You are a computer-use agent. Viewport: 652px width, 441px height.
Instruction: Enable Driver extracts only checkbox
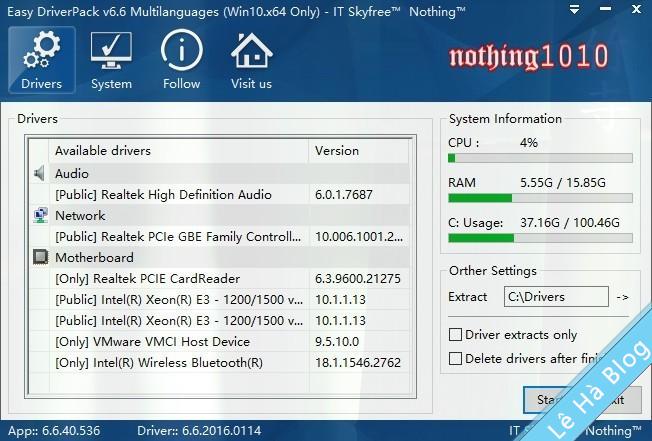(x=455, y=335)
